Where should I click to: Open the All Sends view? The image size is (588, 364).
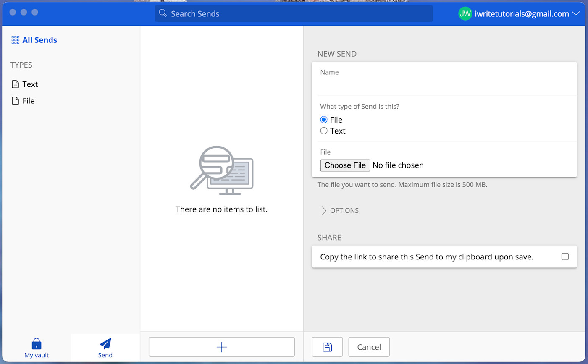(x=39, y=39)
